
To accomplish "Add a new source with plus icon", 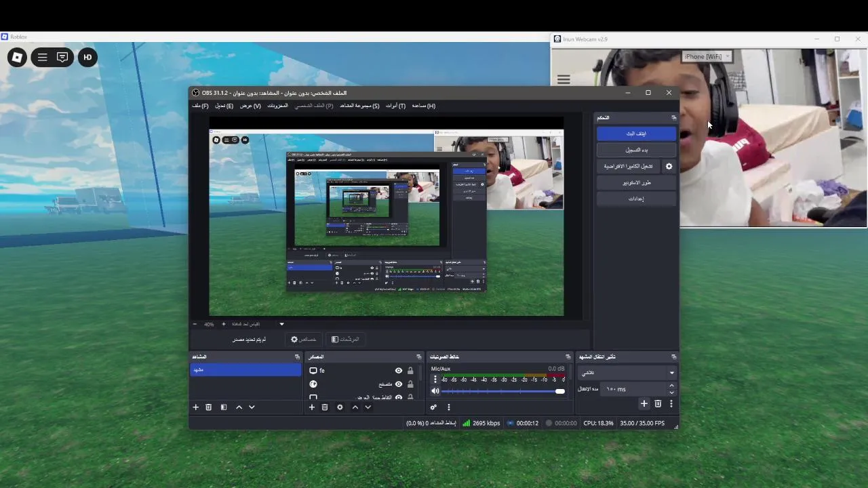I will click(x=312, y=407).
